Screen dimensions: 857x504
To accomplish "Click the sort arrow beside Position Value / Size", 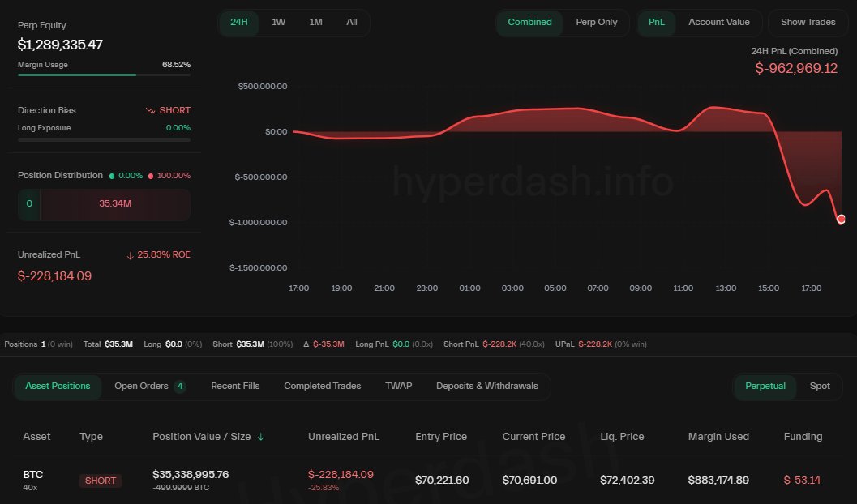I will coord(261,437).
